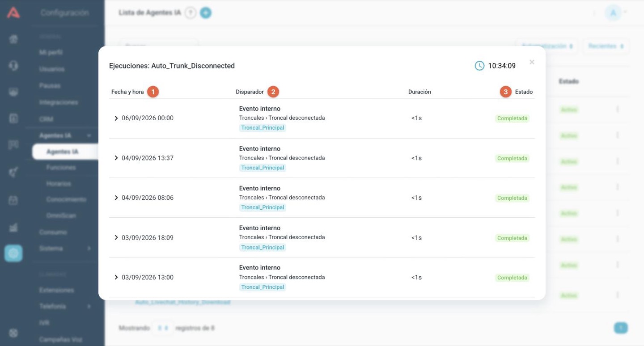Click Troncal_Principal tag in 04/09/2026 13:37 row
This screenshot has height=346, width=644.
tap(263, 168)
